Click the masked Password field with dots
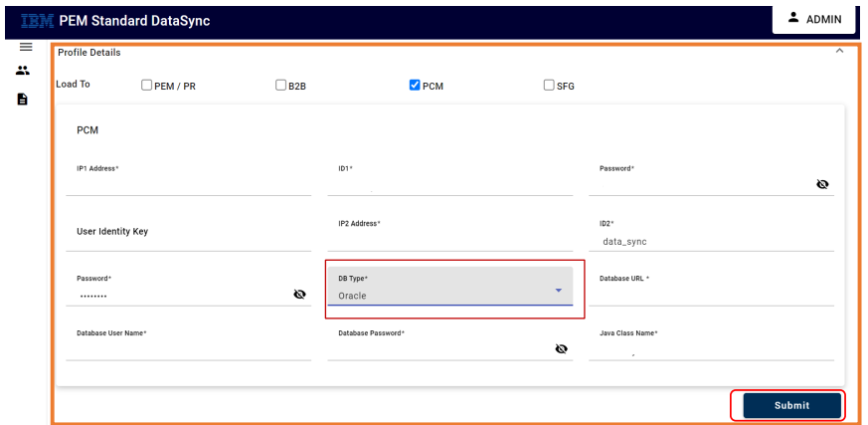Viewport: 868px width, 425px height. [x=188, y=290]
